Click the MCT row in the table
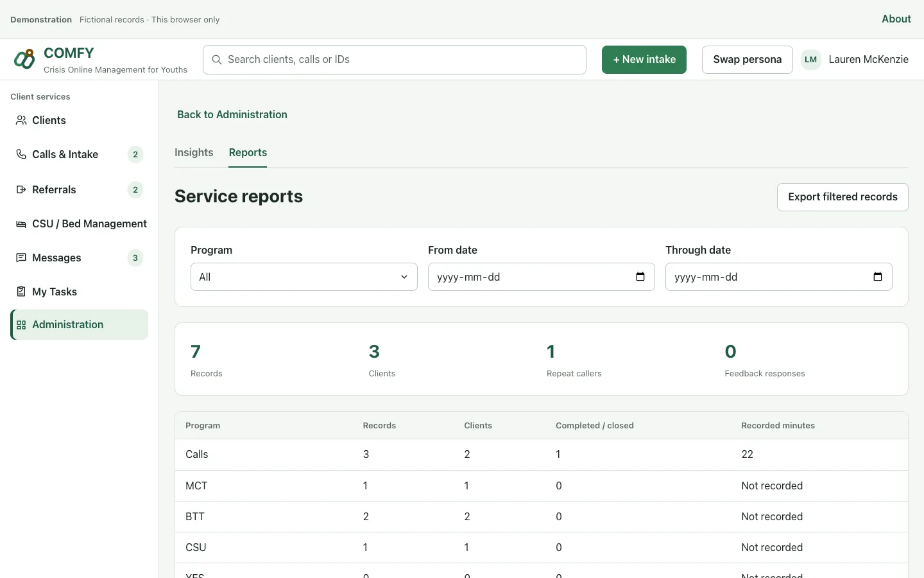Image resolution: width=924 pixels, height=578 pixels. click(542, 486)
